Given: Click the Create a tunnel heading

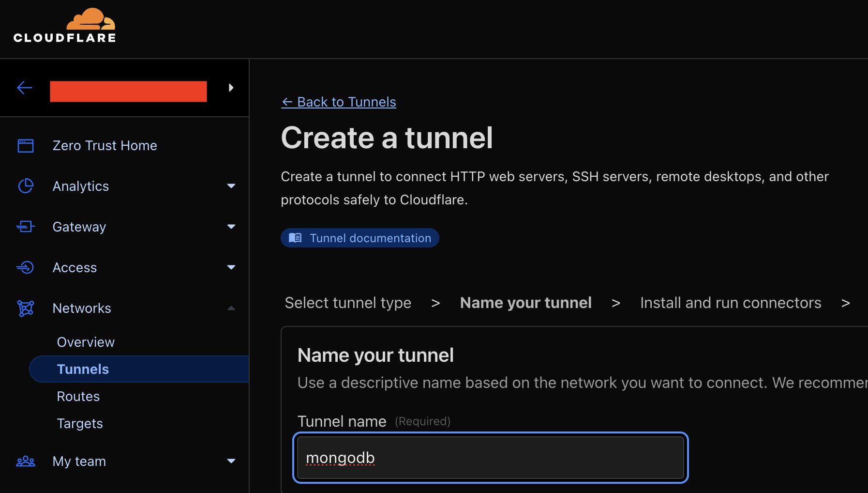Looking at the screenshot, I should coord(387,138).
